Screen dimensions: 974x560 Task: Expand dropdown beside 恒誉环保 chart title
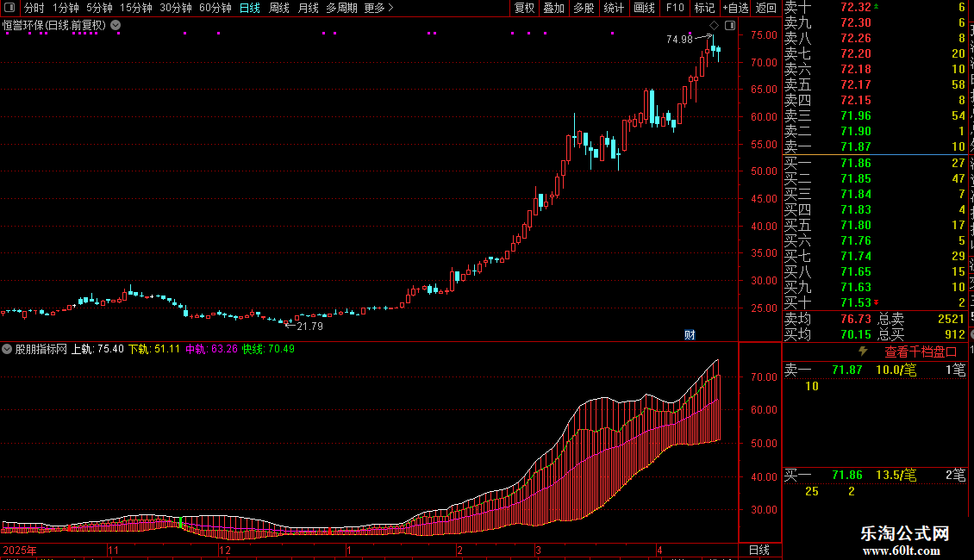pyautogui.click(x=116, y=26)
